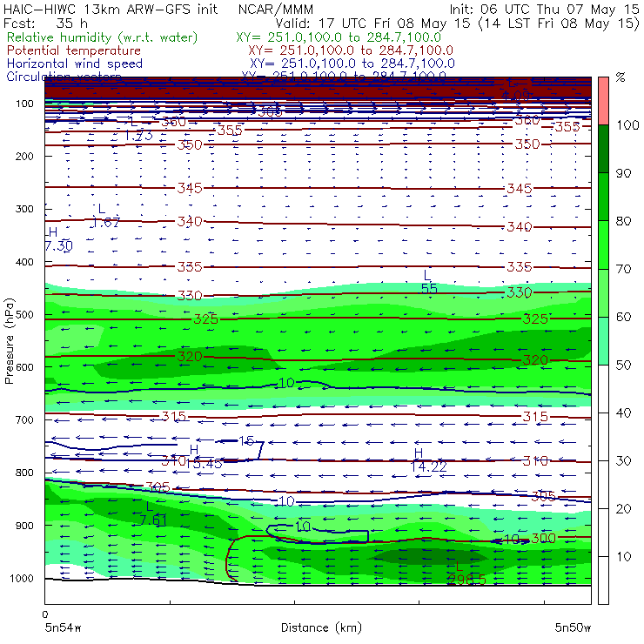The height and width of the screenshot is (644, 644).
Task: Click the '300' pressure axis tick label
Action: [24, 209]
